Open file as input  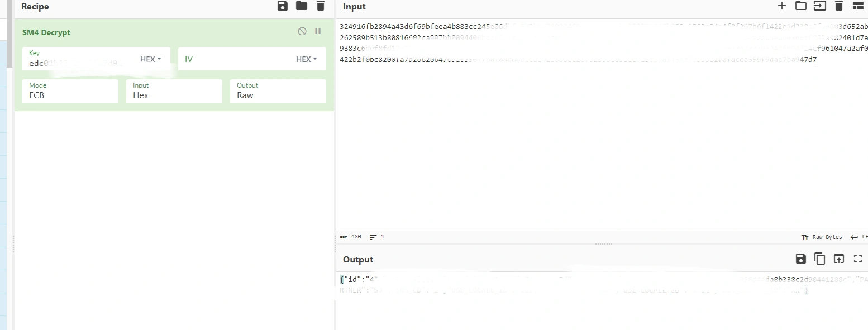tap(819, 6)
